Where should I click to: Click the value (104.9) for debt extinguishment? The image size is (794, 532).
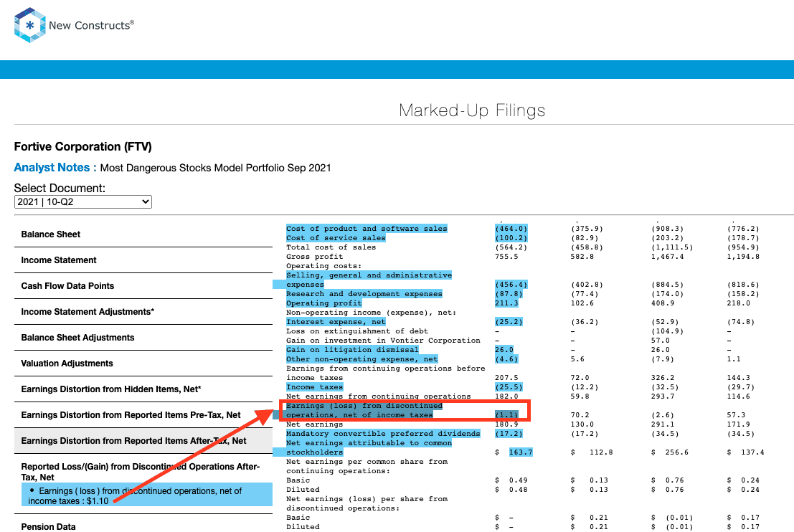[x=668, y=331]
